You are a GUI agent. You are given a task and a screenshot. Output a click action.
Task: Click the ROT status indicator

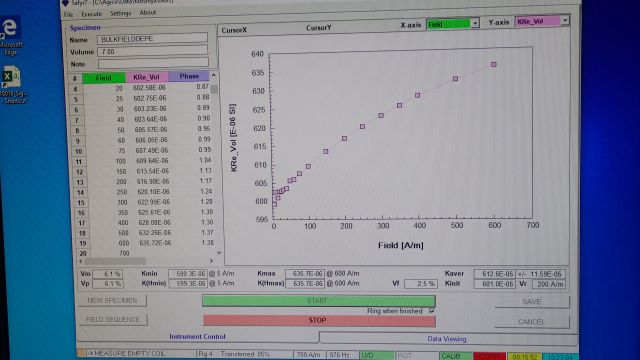coord(416,356)
